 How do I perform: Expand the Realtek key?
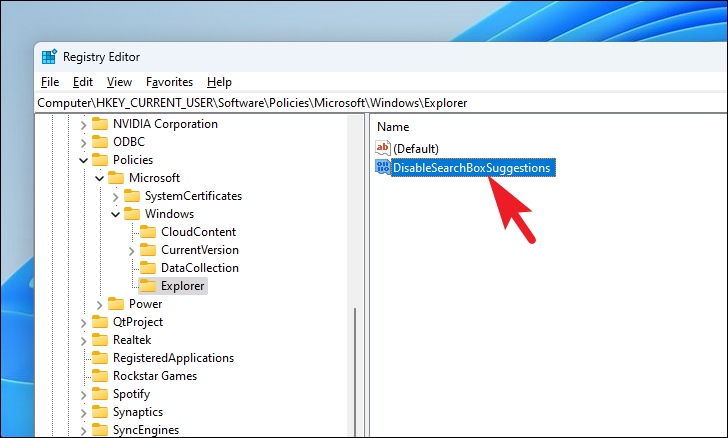[x=83, y=341]
